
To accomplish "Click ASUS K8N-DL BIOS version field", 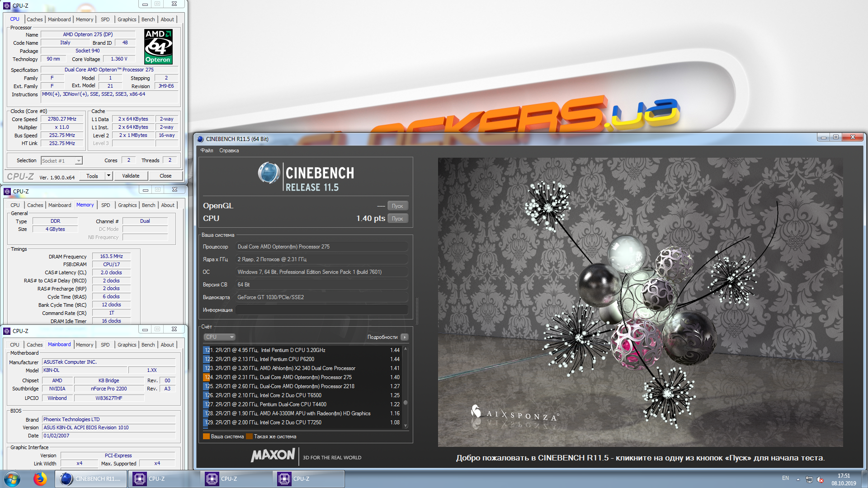I will pos(108,427).
